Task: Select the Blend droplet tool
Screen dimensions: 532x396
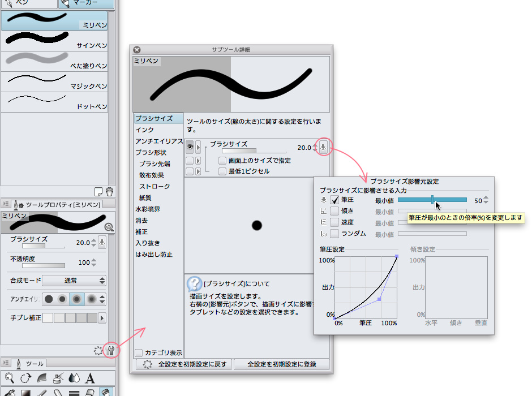Action: pyautogui.click(x=74, y=378)
